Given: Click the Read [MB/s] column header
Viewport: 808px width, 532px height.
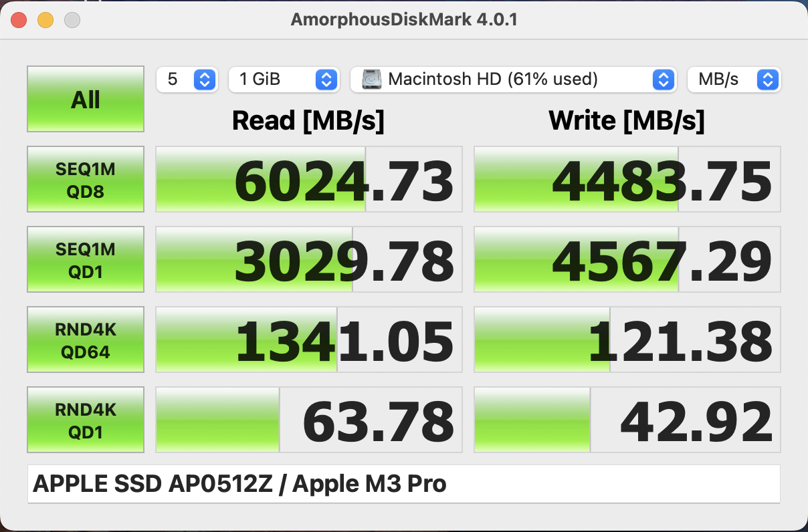Looking at the screenshot, I should click(x=308, y=121).
